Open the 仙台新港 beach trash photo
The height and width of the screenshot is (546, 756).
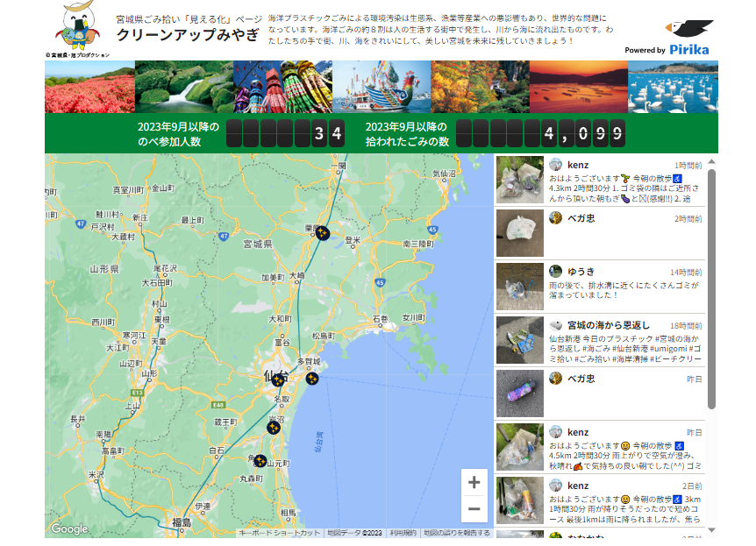click(x=520, y=340)
